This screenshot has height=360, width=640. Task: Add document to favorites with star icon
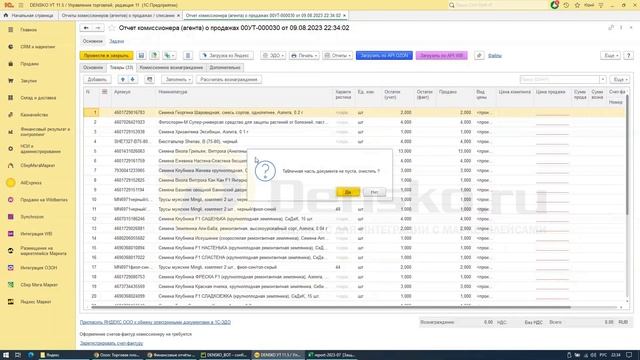point(112,28)
